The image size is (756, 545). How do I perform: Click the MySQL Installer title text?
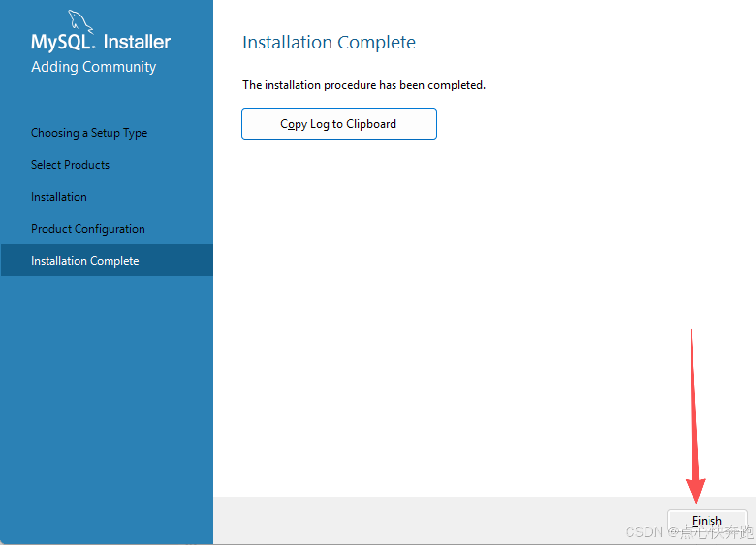[101, 42]
